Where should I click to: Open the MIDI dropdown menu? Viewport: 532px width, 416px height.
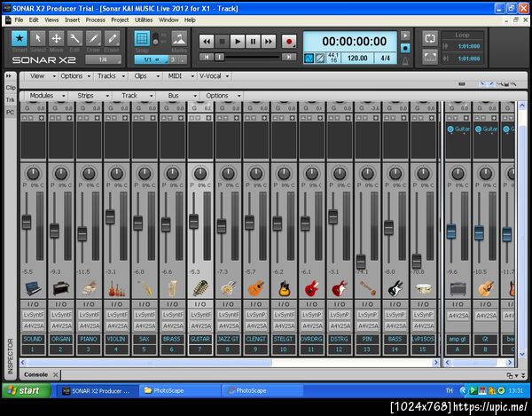181,76
